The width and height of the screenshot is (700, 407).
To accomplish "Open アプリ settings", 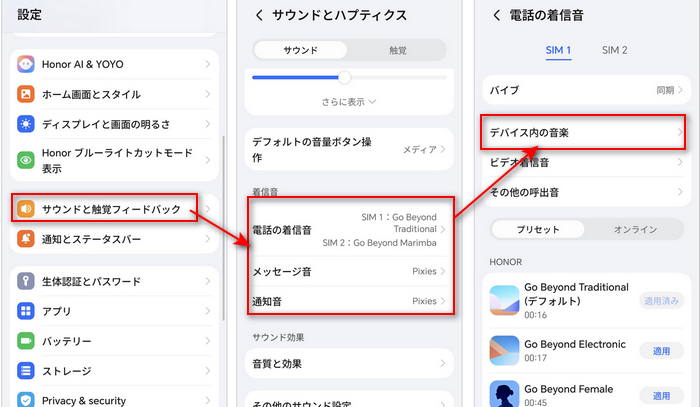I will pyautogui.click(x=114, y=311).
